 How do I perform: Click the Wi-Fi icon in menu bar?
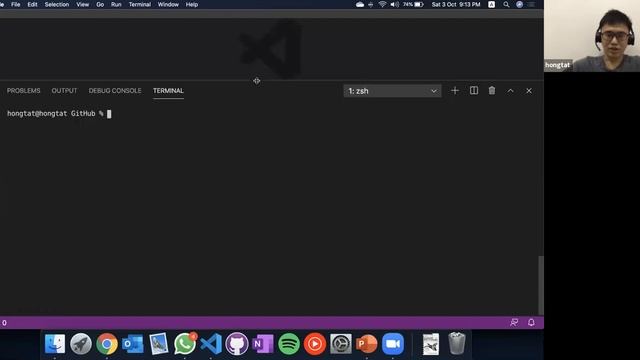click(x=382, y=4)
